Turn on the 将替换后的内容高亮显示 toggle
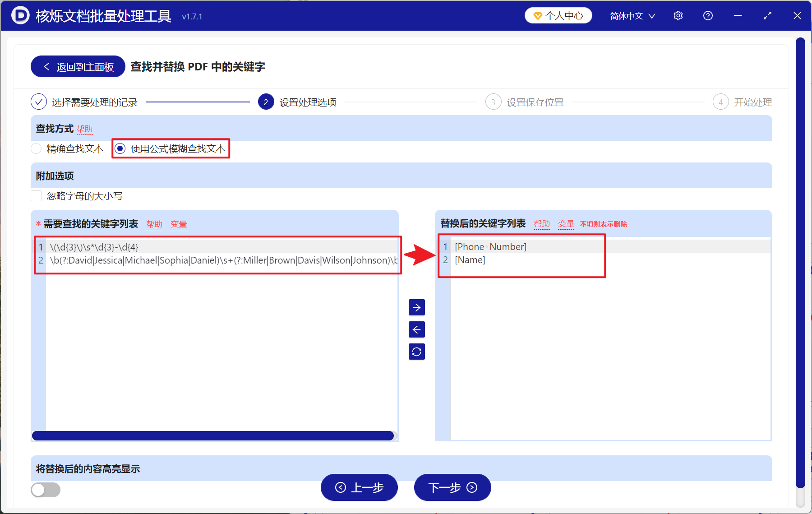The height and width of the screenshot is (514, 812). click(x=45, y=490)
